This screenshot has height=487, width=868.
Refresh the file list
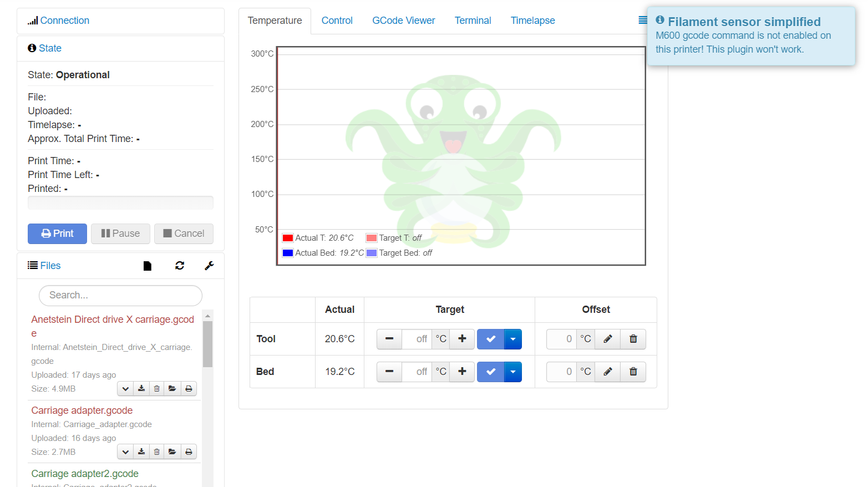[x=180, y=266]
